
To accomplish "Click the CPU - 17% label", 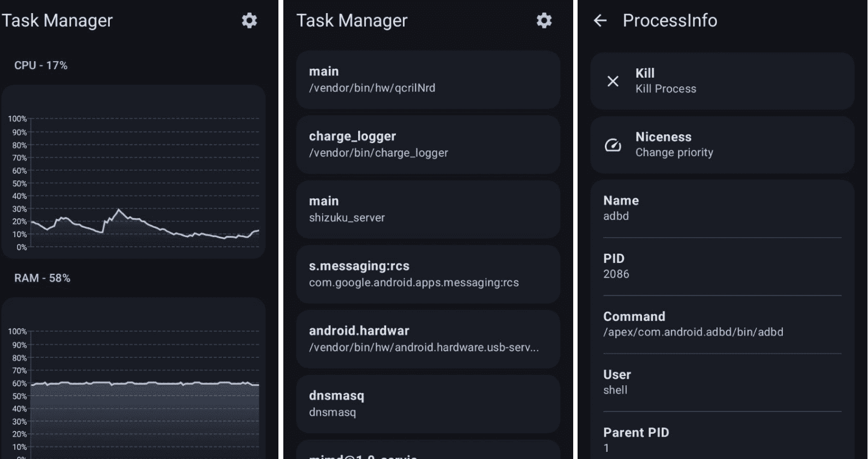I will [41, 66].
